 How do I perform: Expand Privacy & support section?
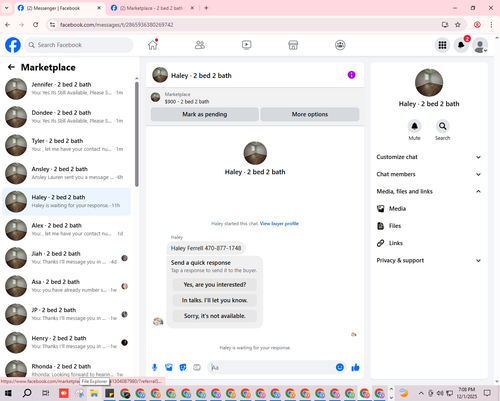coord(429,260)
